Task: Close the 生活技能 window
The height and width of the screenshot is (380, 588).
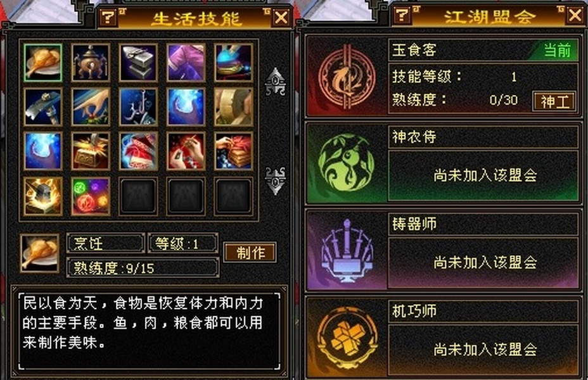Action: click(281, 18)
